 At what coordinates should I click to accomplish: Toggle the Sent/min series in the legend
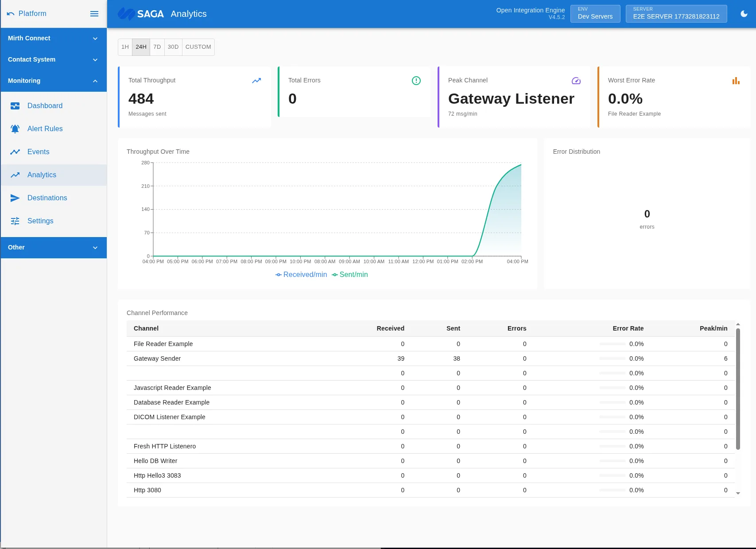[349, 274]
